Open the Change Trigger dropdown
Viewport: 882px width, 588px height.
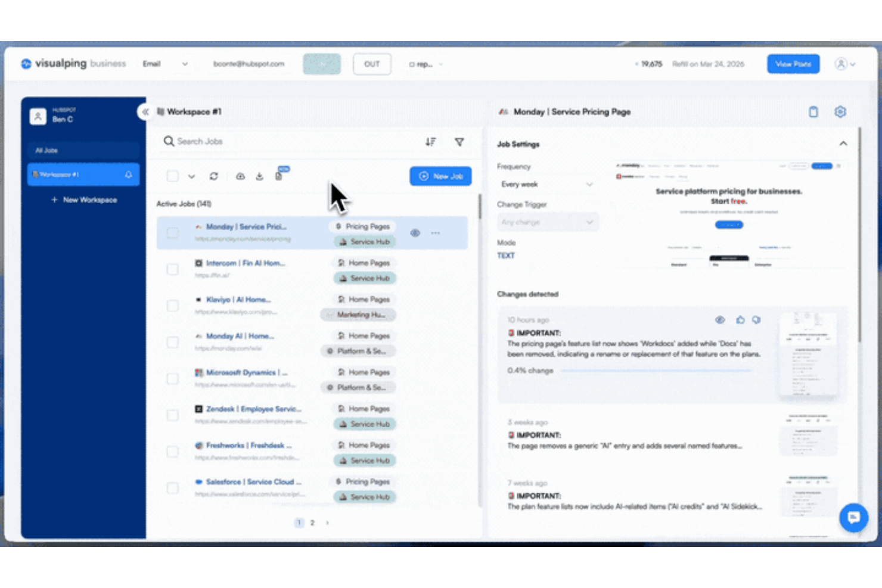click(547, 222)
